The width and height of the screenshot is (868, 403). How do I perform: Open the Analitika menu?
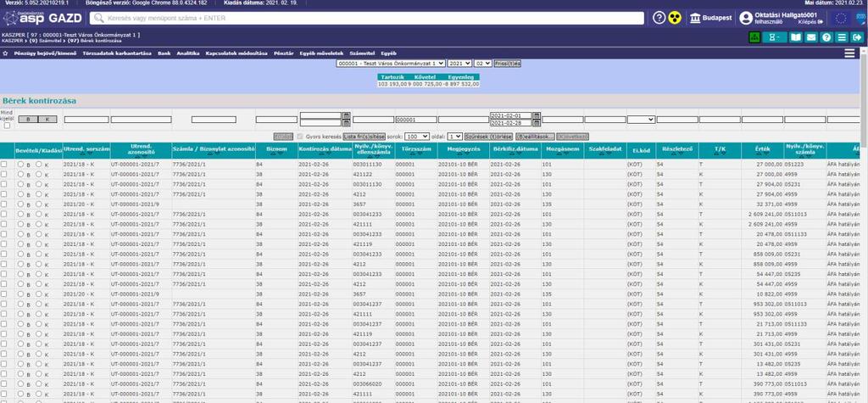[188, 53]
